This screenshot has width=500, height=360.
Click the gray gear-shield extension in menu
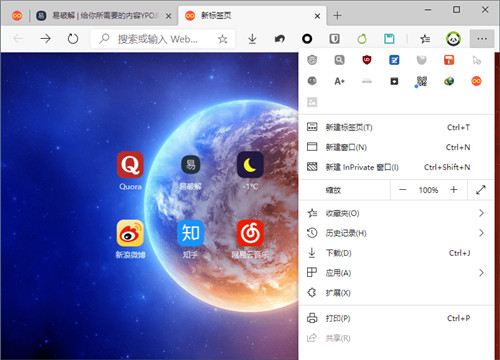312,60
